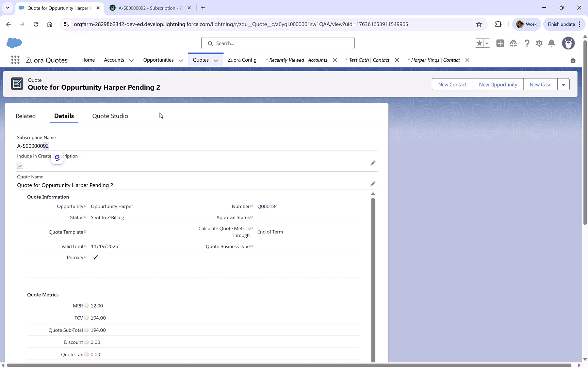Create a new record with the plus icon

pos(500,43)
